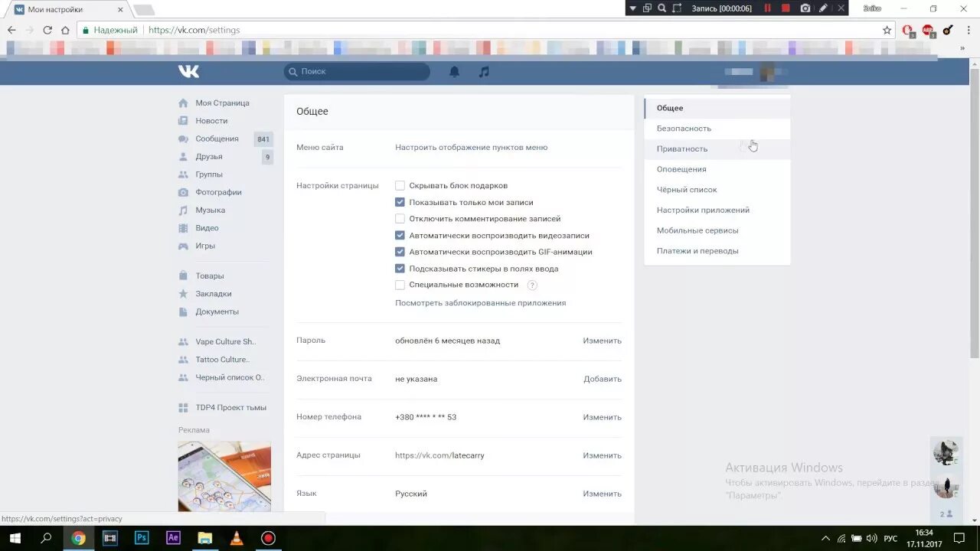Enable Отключить комментирование записей checkbox

tap(400, 218)
